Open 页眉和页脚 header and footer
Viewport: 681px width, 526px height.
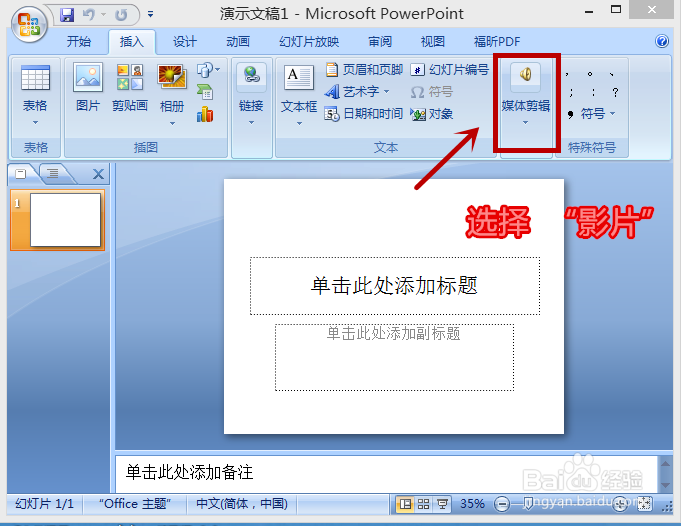364,69
